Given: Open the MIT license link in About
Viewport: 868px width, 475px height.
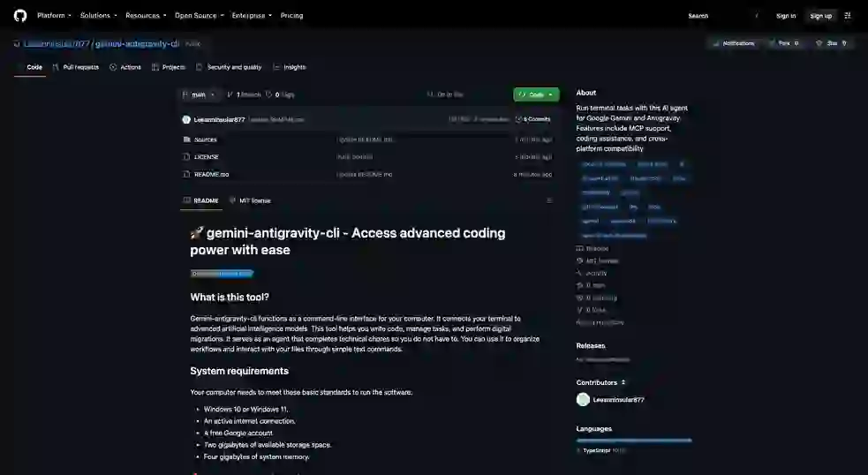Looking at the screenshot, I should coord(601,260).
